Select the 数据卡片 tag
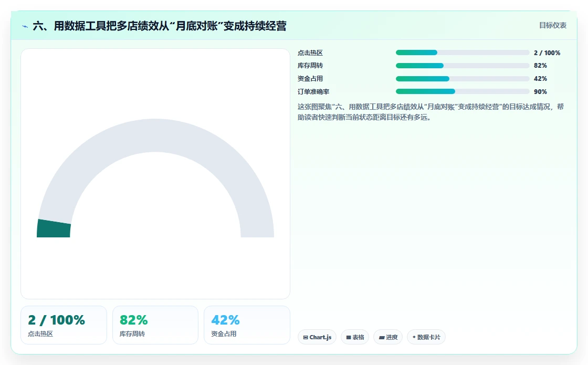 click(x=426, y=337)
